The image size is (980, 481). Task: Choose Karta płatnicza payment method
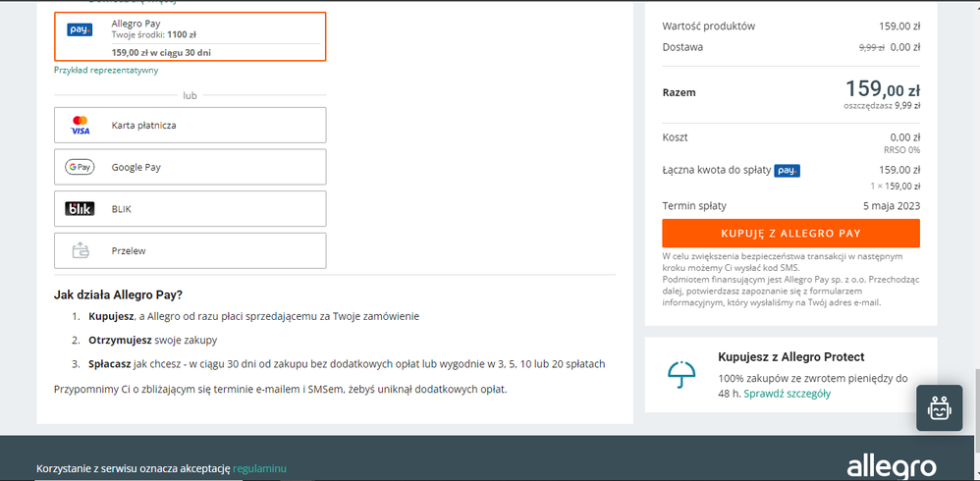(190, 125)
